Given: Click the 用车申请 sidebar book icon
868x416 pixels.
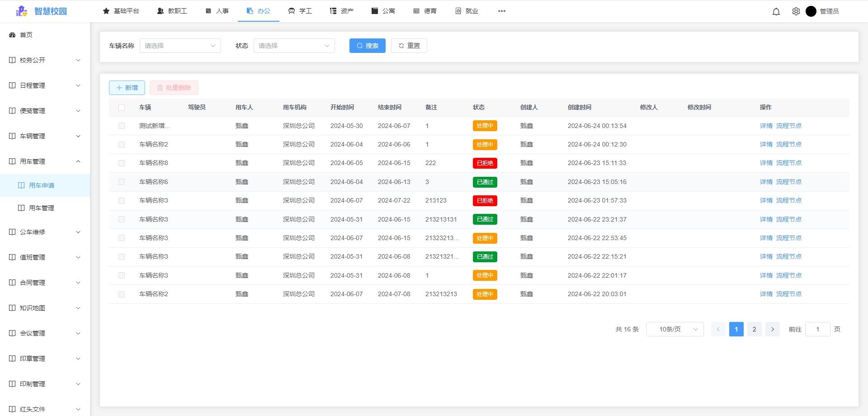Looking at the screenshot, I should click(x=21, y=185).
